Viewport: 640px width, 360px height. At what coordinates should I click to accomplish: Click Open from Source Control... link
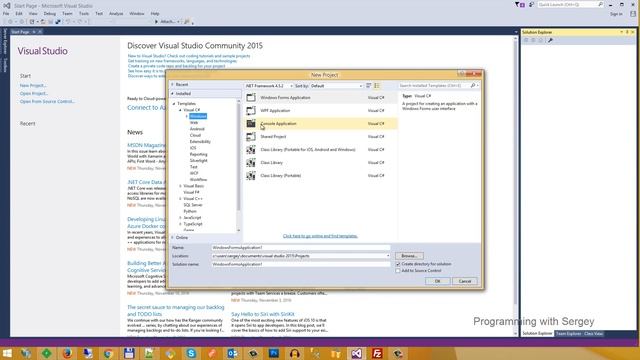[x=47, y=101]
